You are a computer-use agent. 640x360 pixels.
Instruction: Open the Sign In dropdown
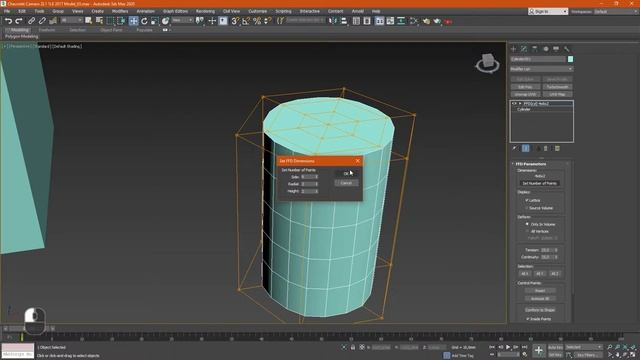(548, 11)
